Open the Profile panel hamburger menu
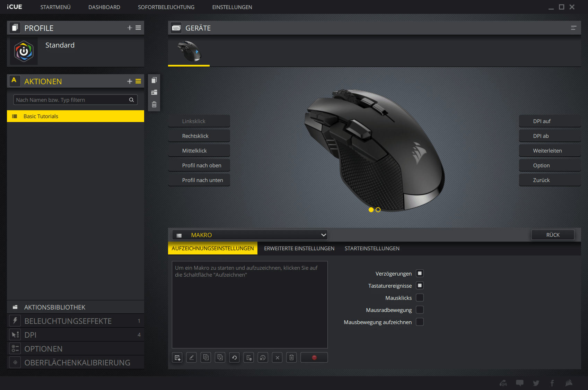588x390 pixels. click(138, 28)
